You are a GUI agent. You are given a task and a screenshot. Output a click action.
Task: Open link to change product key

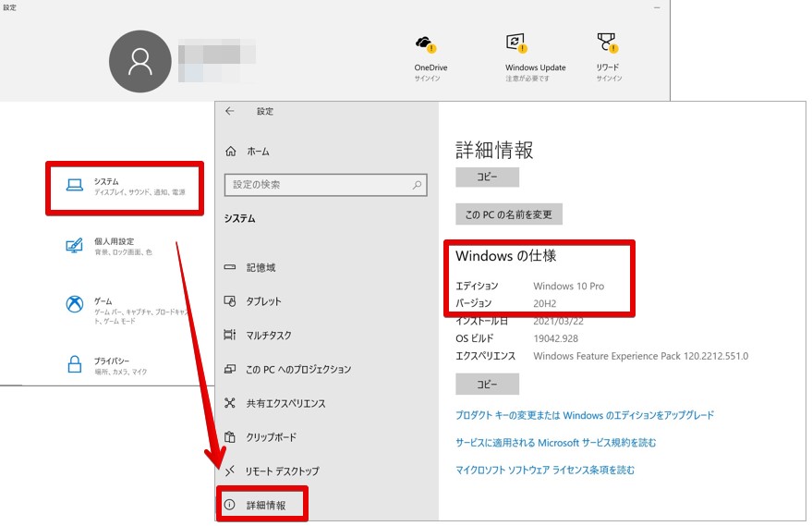tap(585, 415)
